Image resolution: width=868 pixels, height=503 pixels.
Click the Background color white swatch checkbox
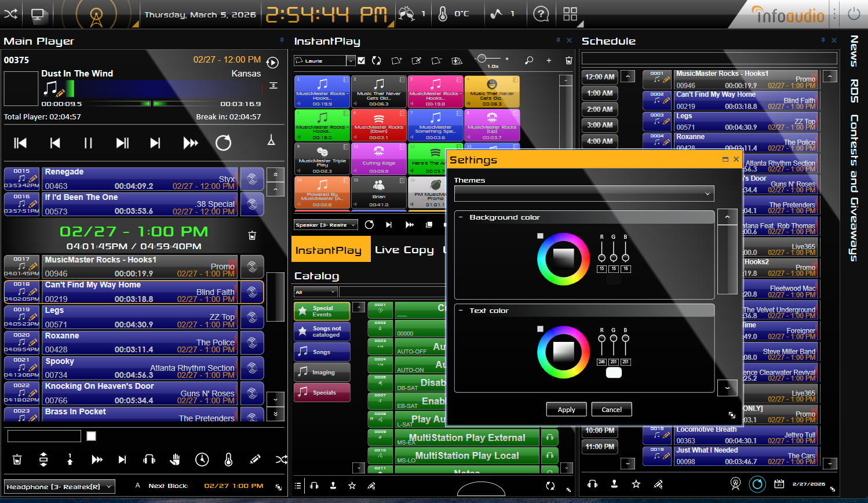click(x=540, y=235)
